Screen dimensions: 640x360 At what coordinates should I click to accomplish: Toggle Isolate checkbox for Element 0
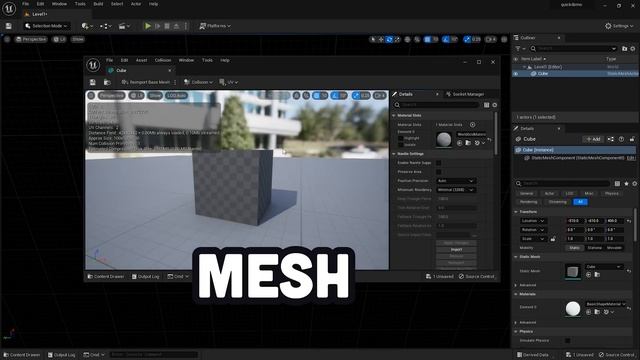coord(400,144)
